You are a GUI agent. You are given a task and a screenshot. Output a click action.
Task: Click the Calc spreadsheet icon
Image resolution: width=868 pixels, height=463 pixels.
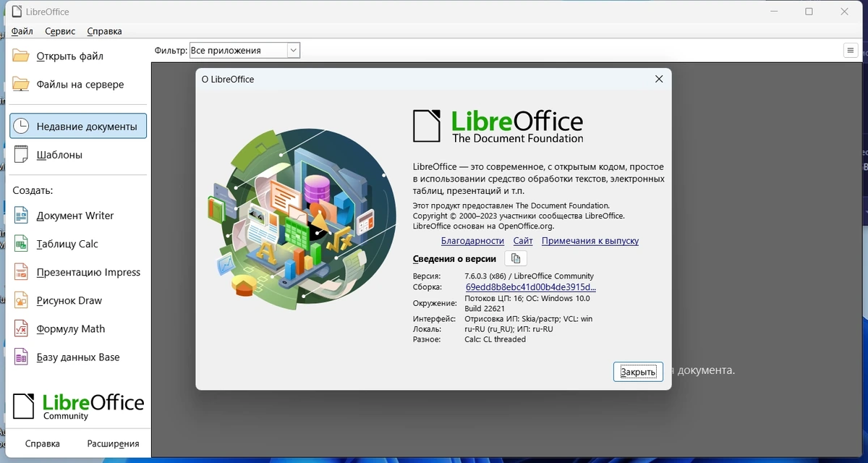click(22, 244)
